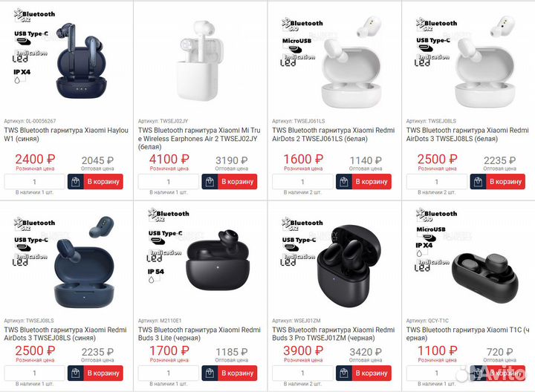The width and height of the screenshot is (535, 392).
Task: Focus quantity field for Haylou W1
Action: 34,182
